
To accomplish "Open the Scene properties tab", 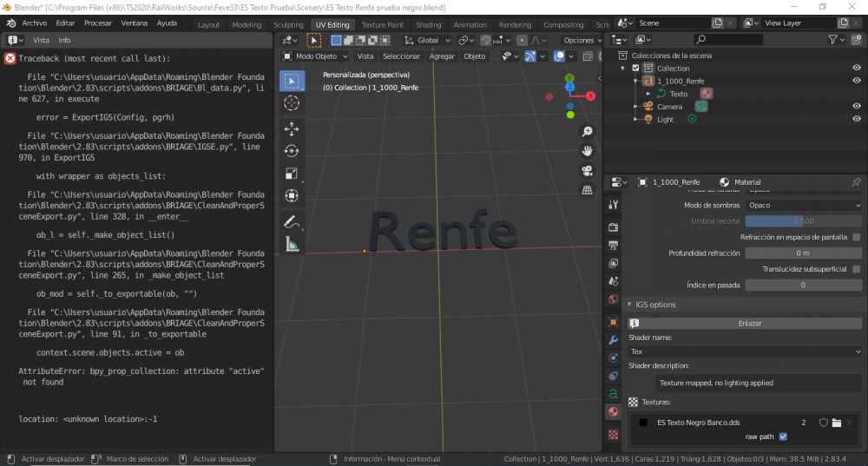I will (614, 281).
